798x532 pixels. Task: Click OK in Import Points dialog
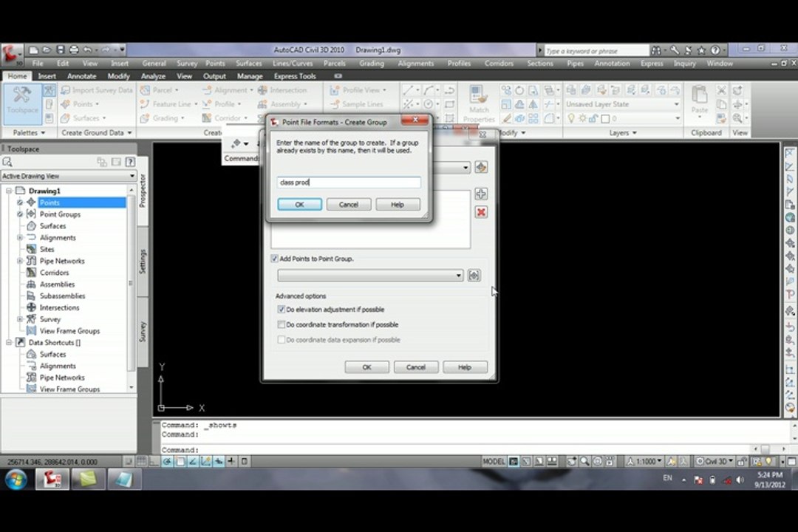366,367
